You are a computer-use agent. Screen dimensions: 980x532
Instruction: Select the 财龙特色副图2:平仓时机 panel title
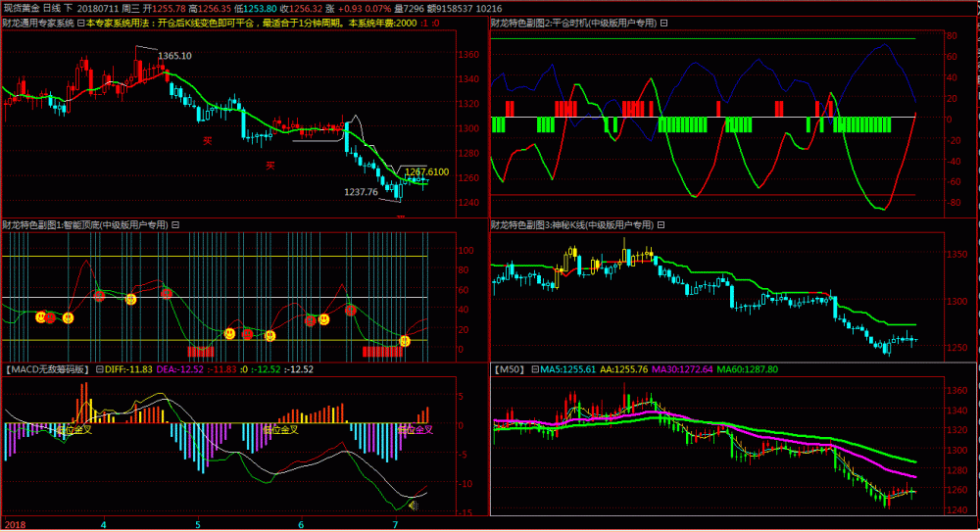coord(573,24)
